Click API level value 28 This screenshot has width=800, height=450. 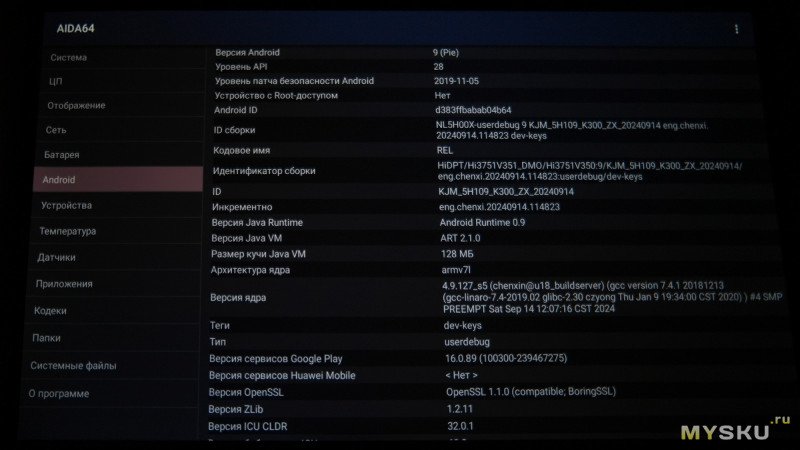(x=438, y=66)
